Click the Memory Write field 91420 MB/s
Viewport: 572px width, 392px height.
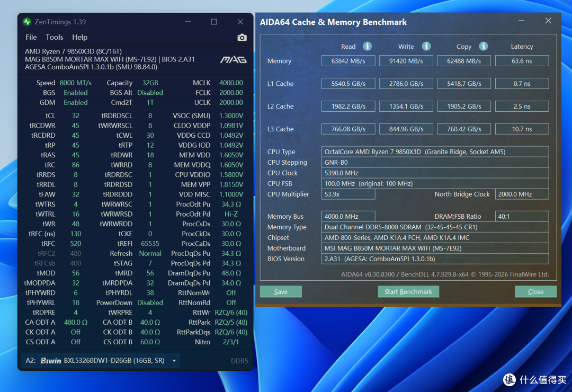(406, 61)
